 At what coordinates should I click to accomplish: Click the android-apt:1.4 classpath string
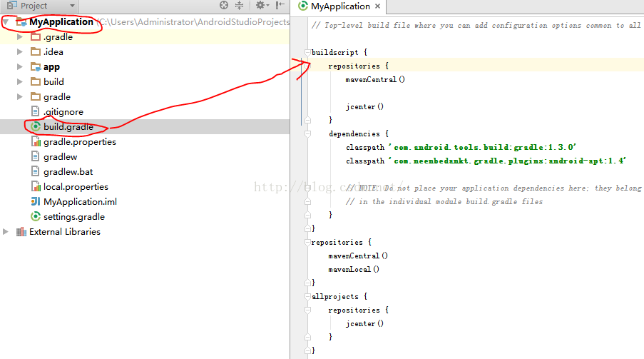click(507, 161)
